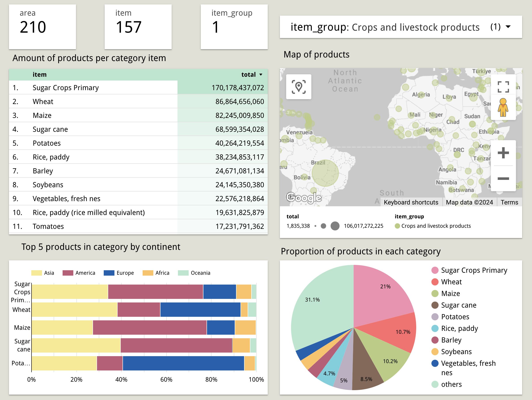
Task: Click the Sugar cane pie legend entry
Action: tap(454, 305)
